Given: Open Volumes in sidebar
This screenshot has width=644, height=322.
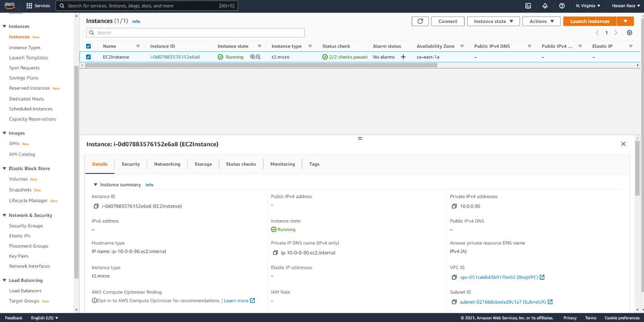Looking at the screenshot, I should [18, 179].
